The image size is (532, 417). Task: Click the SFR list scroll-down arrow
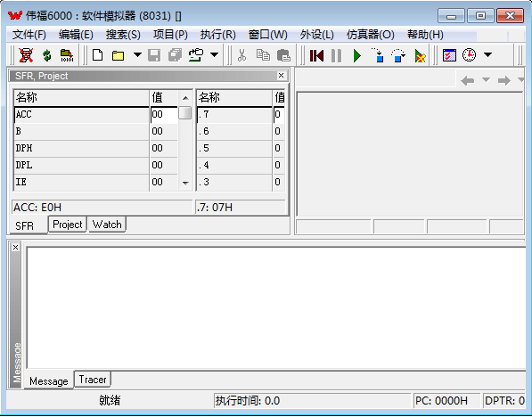coord(185,184)
